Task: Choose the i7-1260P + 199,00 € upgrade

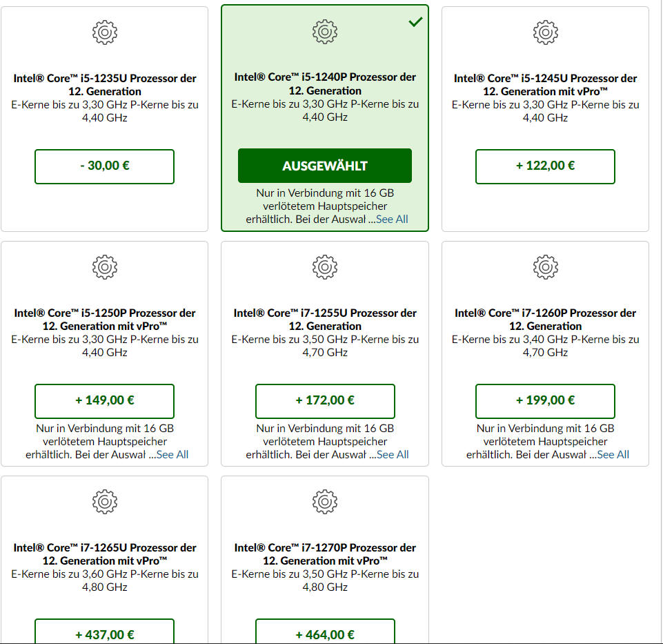Action: (x=545, y=401)
